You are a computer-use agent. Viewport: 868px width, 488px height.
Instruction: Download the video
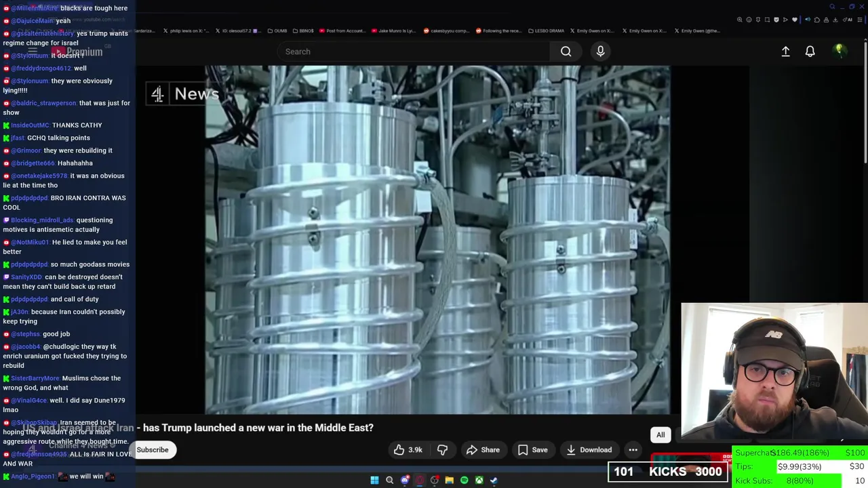pyautogui.click(x=589, y=450)
